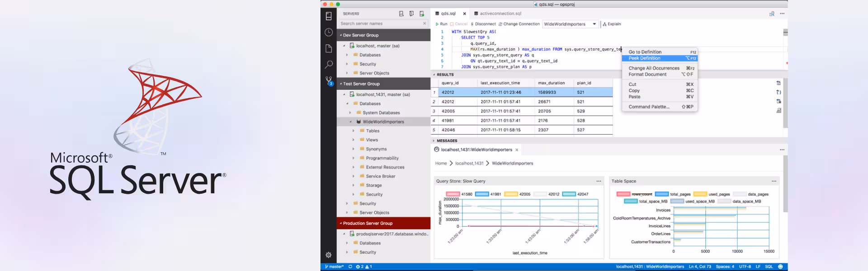Screen dimensions: 868x271
Task: Open Query Store Slow Query widget ellipsis menu
Action: (599, 181)
